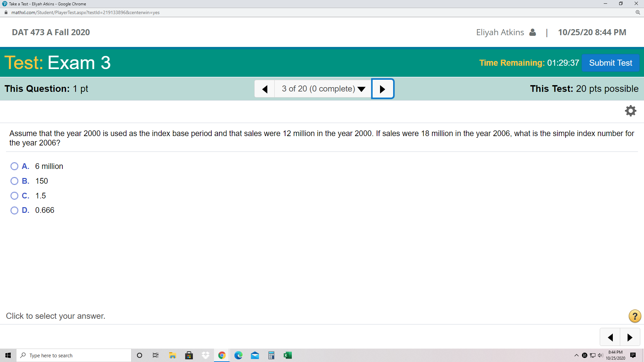Click the bottom-right next arrow
Viewport: 644px width, 362px height.
pos(630,337)
